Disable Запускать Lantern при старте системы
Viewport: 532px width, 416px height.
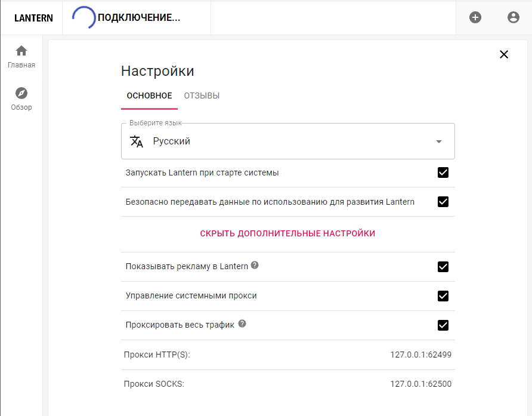(x=443, y=172)
